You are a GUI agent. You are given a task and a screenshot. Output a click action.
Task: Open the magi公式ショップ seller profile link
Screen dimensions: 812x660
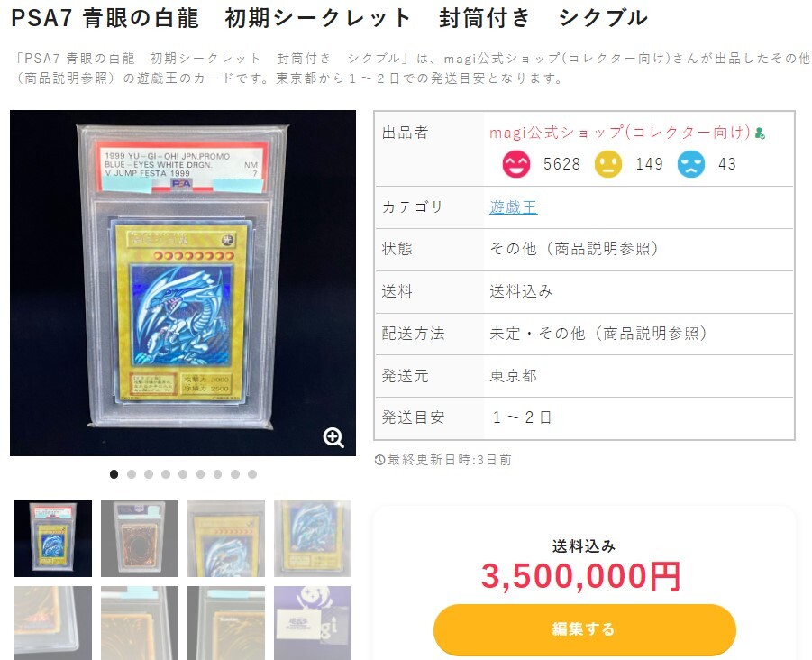point(620,133)
